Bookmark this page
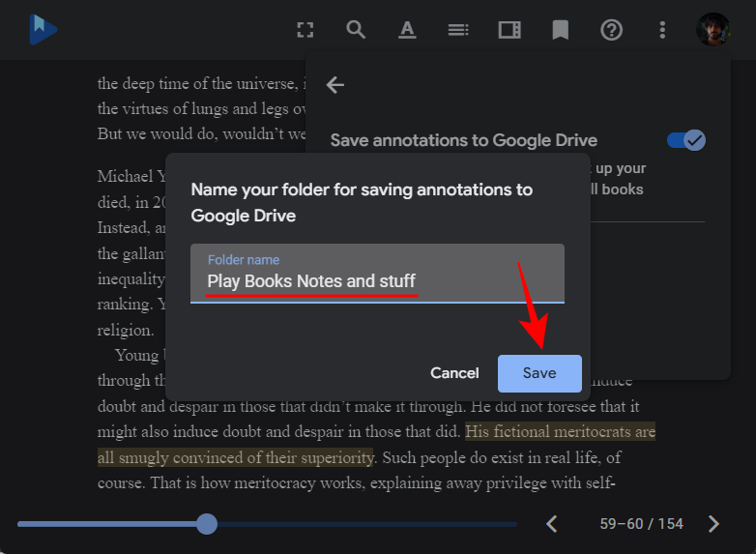Image resolution: width=756 pixels, height=554 pixels. tap(561, 30)
